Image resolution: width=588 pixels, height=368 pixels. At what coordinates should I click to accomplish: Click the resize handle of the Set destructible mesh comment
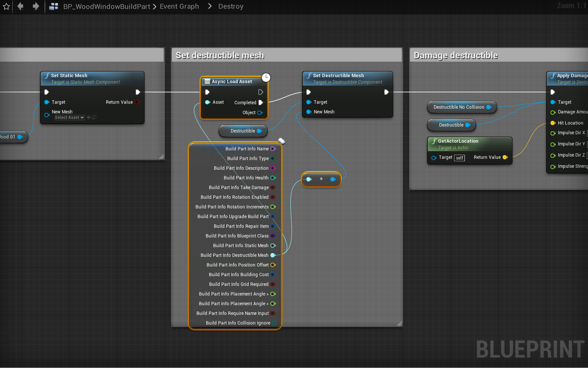(399, 324)
